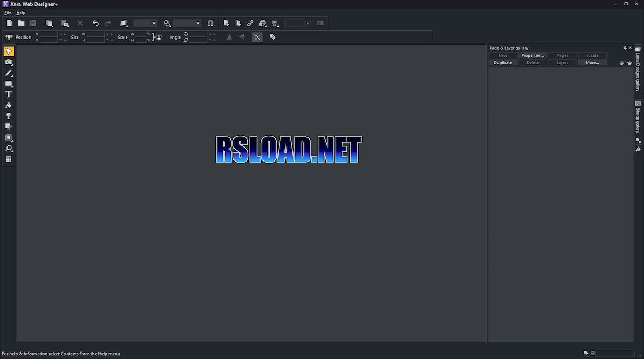Redo the last undone action
The height and width of the screenshot is (359, 644).
point(108,23)
